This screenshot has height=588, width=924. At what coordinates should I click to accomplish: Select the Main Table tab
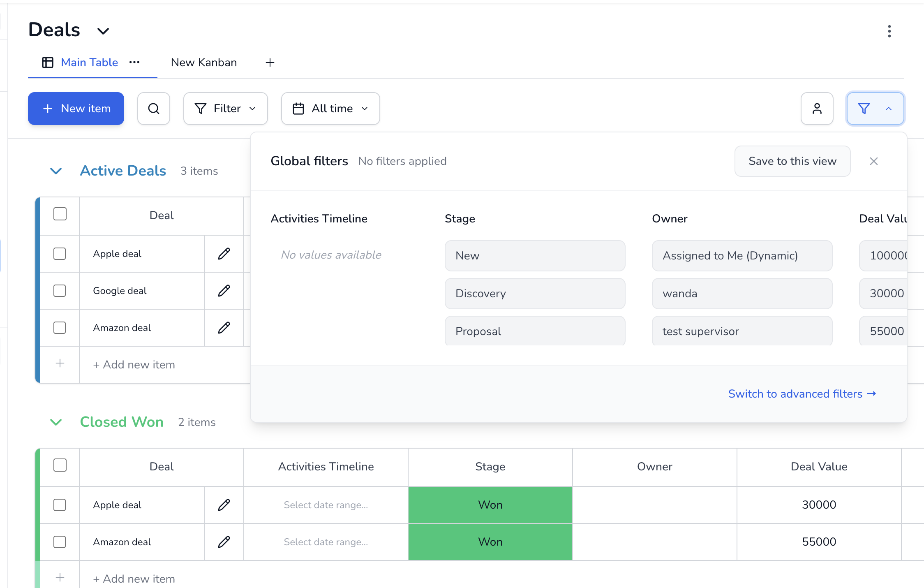coord(89,63)
